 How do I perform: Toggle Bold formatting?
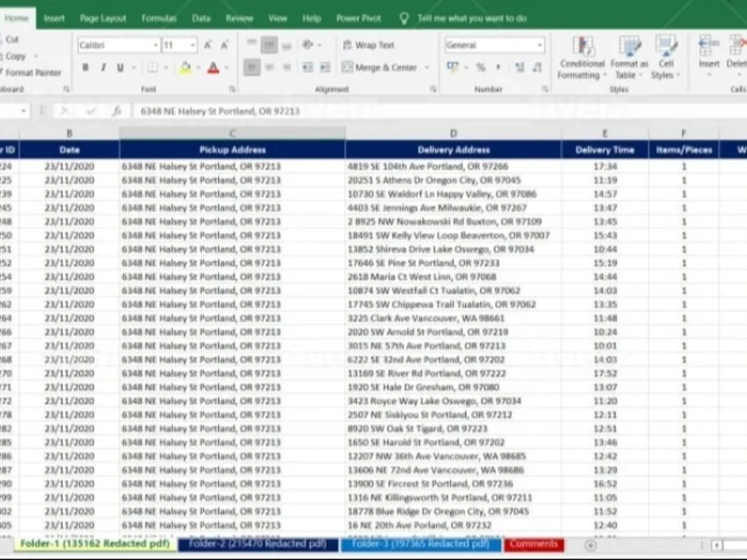[85, 68]
